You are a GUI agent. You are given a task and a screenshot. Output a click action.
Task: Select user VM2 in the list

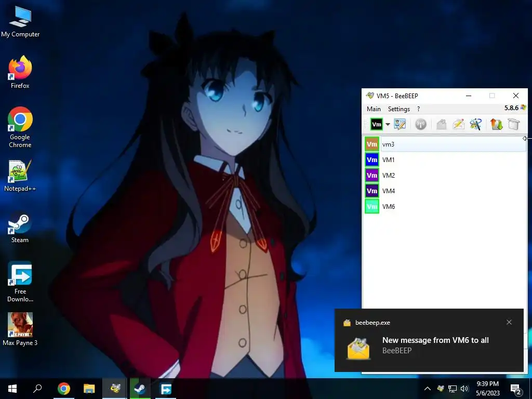coord(445,176)
